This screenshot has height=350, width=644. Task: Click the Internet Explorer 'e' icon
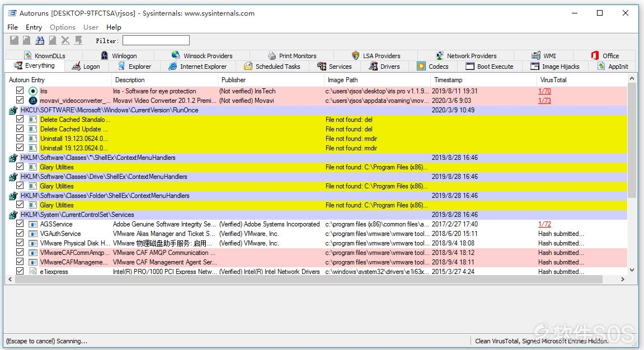click(x=173, y=66)
